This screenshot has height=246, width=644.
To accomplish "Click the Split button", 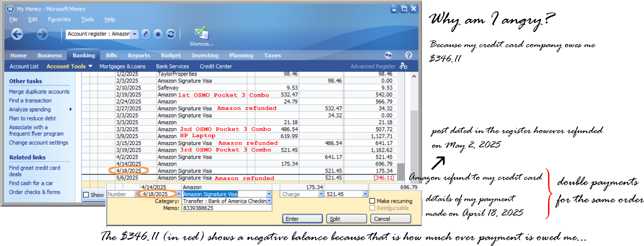I will pos(346,219).
